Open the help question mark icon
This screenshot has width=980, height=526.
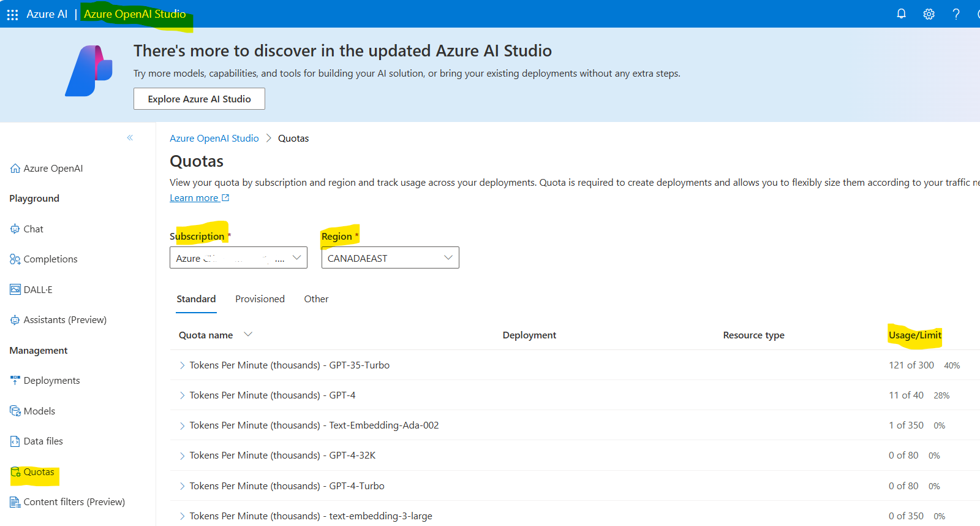(x=956, y=13)
